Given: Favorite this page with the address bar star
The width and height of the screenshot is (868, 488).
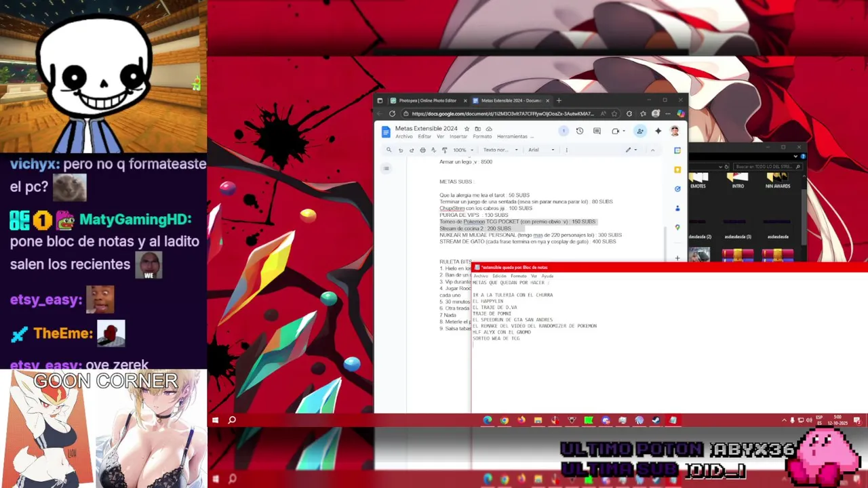Looking at the screenshot, I should [614, 113].
